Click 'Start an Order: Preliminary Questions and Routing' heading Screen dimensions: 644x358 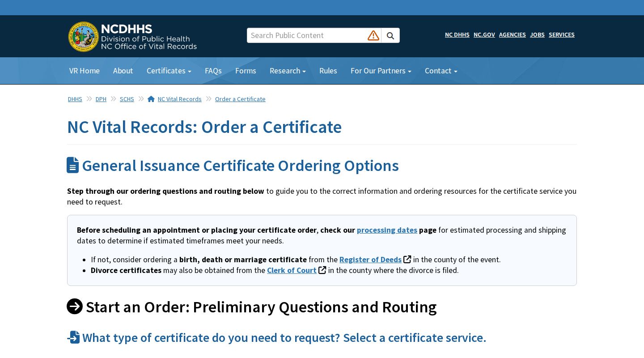coord(261,307)
